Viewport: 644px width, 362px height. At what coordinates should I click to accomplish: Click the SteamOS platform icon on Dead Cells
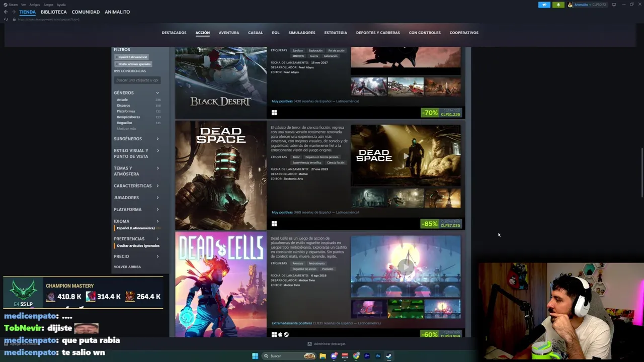point(286,334)
